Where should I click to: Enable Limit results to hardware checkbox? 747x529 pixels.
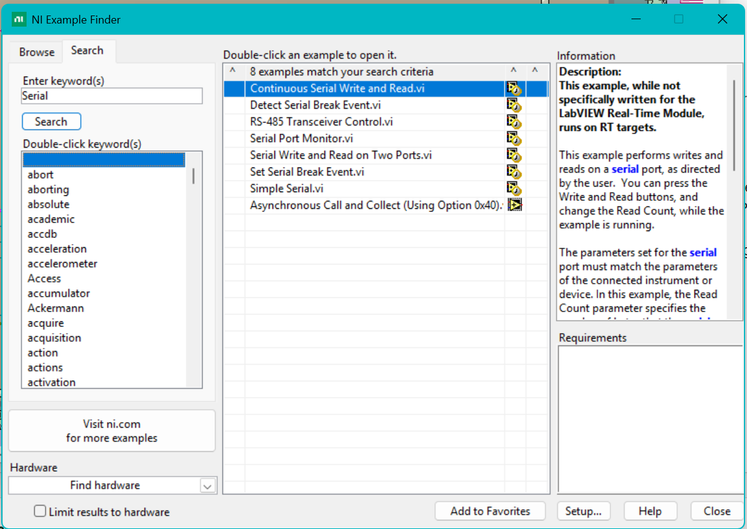pyautogui.click(x=40, y=511)
